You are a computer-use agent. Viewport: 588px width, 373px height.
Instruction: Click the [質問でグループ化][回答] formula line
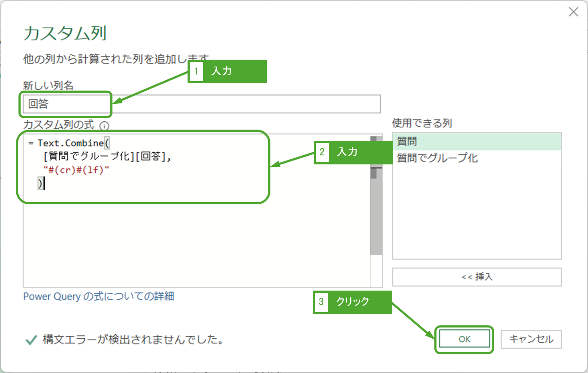coord(107,157)
